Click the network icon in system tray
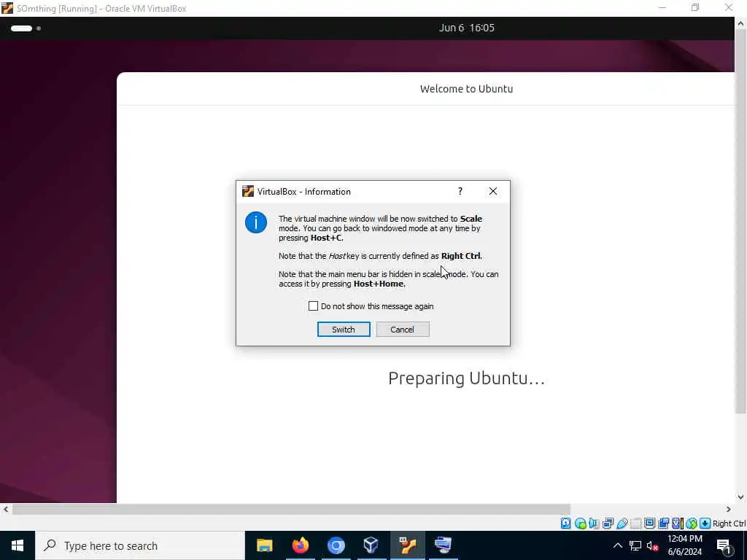 [635, 545]
